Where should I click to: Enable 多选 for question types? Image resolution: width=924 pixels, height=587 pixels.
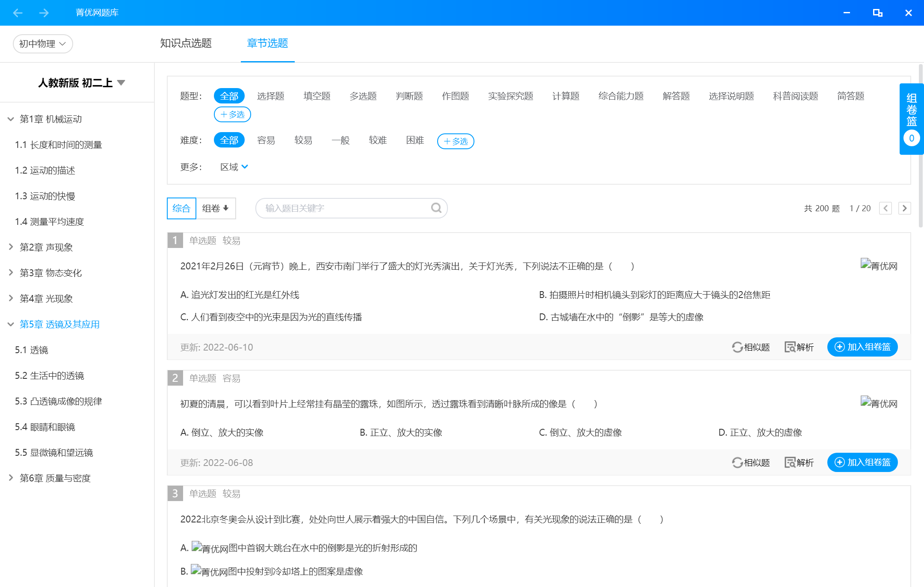[x=232, y=114]
